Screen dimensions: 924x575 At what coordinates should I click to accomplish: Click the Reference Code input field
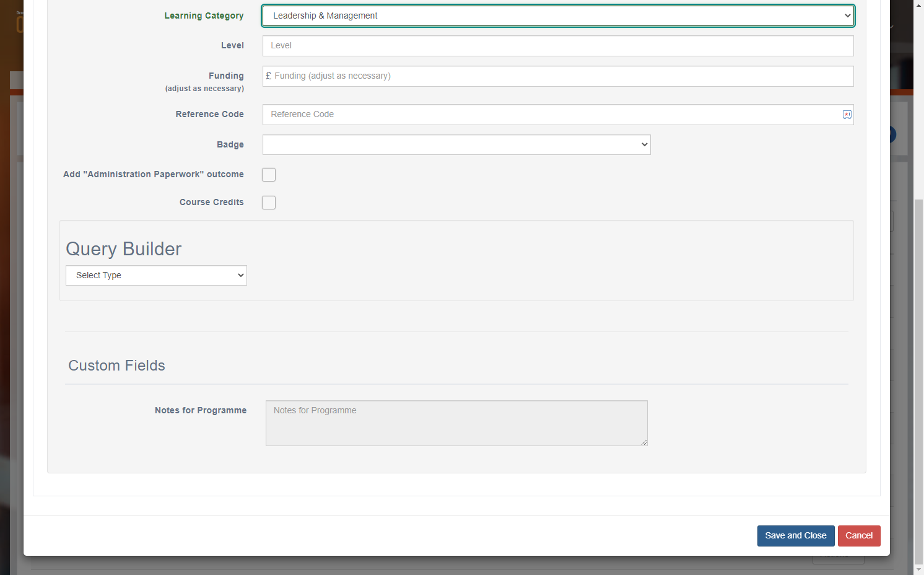click(x=558, y=115)
